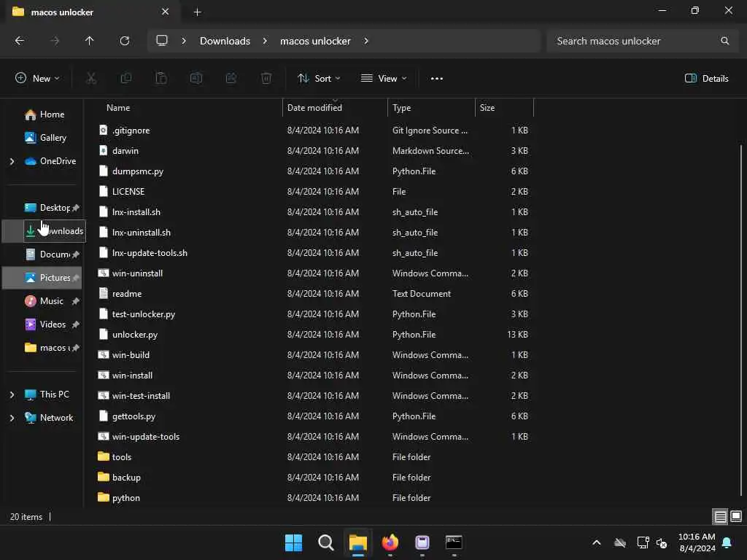Go up one folder level arrow

coord(89,41)
